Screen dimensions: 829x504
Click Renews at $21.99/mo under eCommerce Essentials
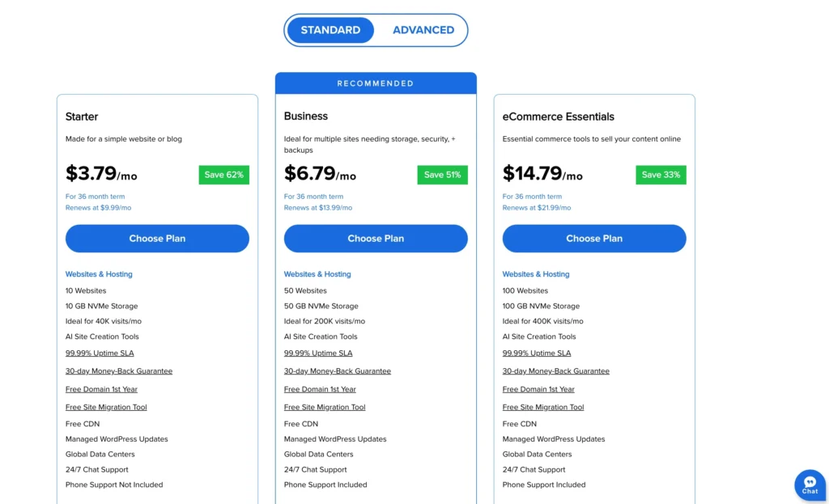coord(537,207)
